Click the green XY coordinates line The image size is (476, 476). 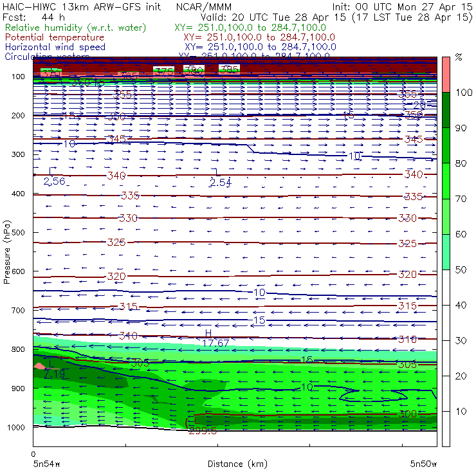[250, 28]
